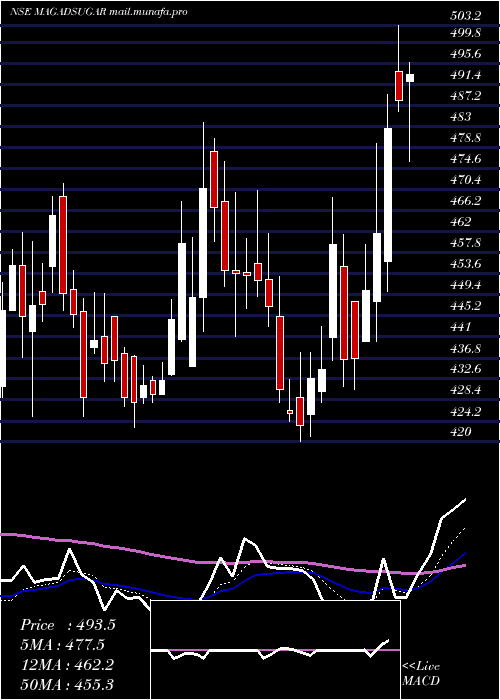The height and width of the screenshot is (700, 500).
Task: Select the 445.2 price axis label
Action: (466, 306)
